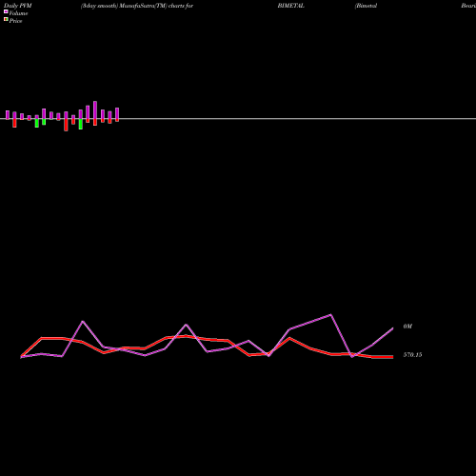The height and width of the screenshot is (476, 476).
Task: Click the right end of the red price line
Action: click(393, 357)
